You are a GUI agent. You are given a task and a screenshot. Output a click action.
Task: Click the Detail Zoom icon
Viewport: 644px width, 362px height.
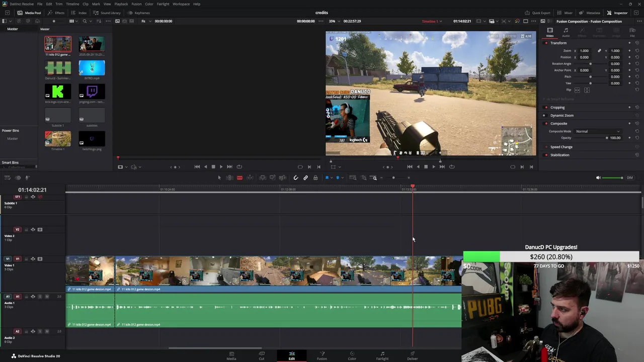pos(364,177)
